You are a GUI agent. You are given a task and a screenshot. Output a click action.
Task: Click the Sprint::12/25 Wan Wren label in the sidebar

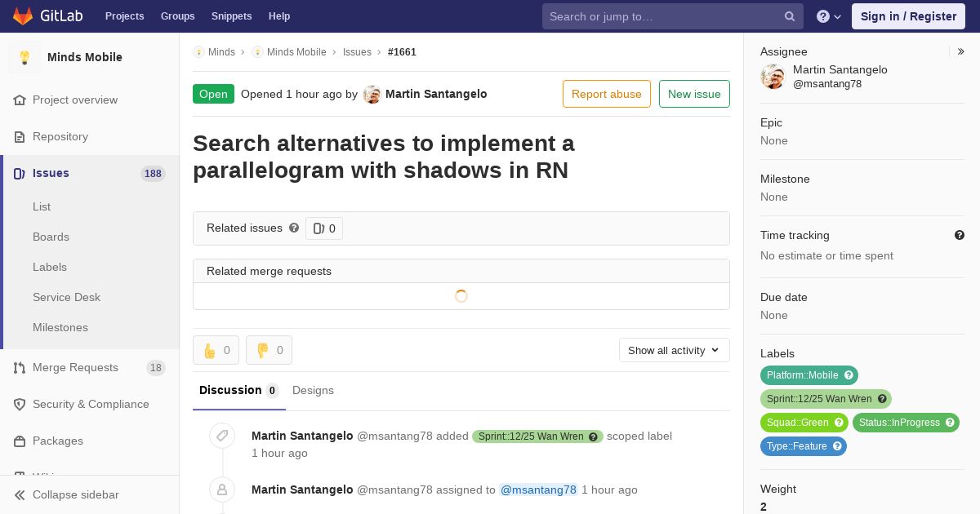tap(819, 399)
